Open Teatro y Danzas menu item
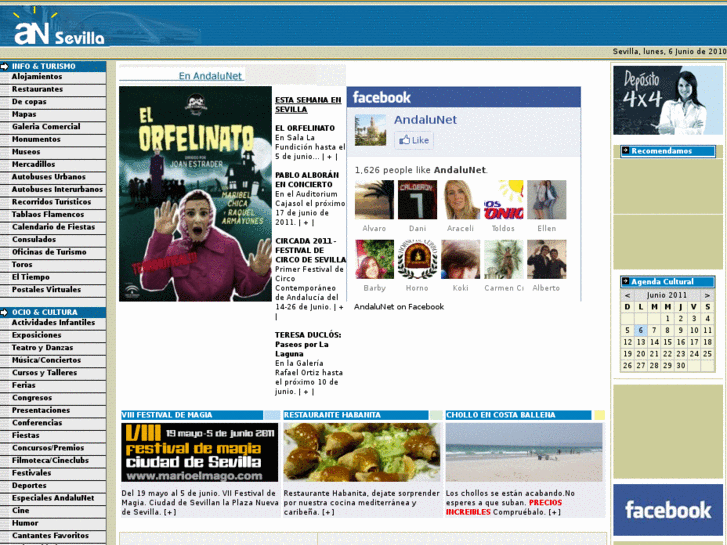Screen dimensions: 727x545 click(x=43, y=347)
